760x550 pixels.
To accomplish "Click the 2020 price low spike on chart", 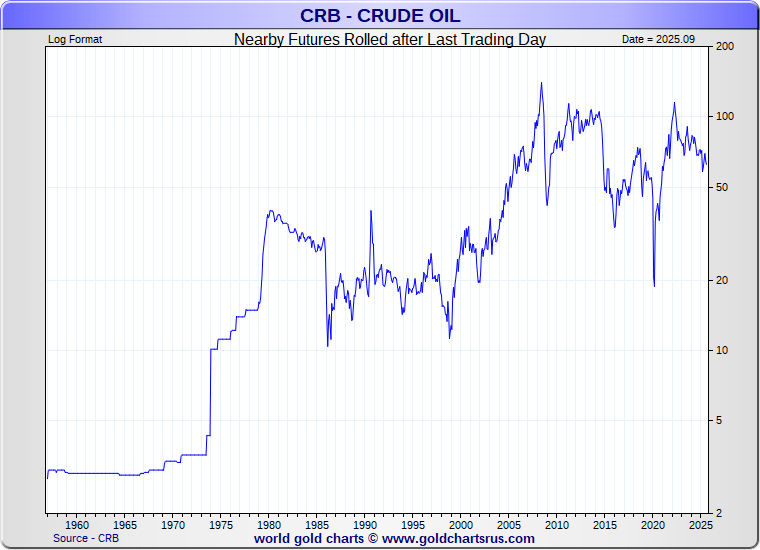I will 654,286.
